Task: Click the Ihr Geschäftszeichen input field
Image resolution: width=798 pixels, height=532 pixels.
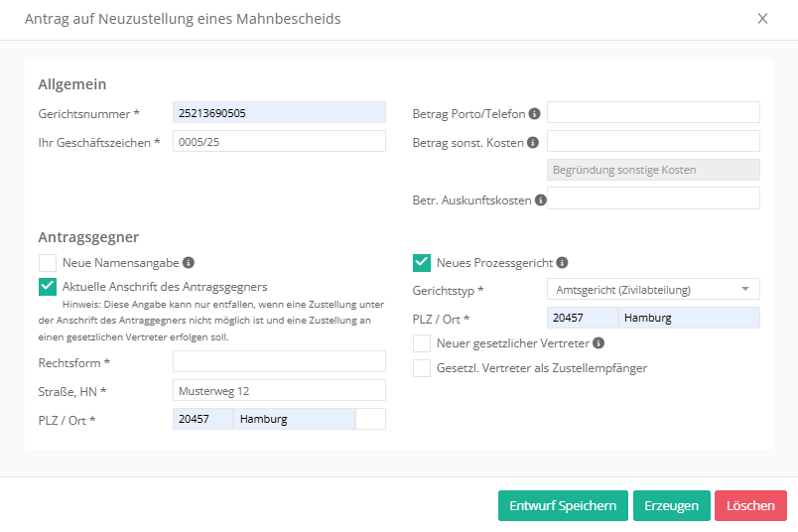Action: [x=279, y=142]
